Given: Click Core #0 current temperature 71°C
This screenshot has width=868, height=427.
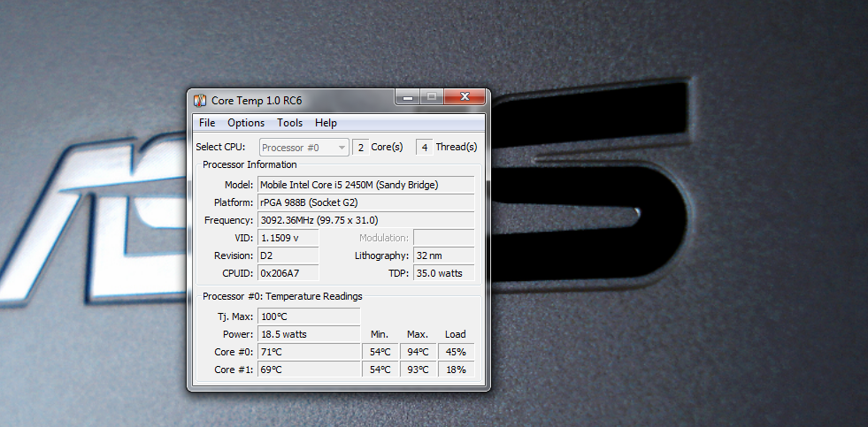Looking at the screenshot, I should point(309,352).
